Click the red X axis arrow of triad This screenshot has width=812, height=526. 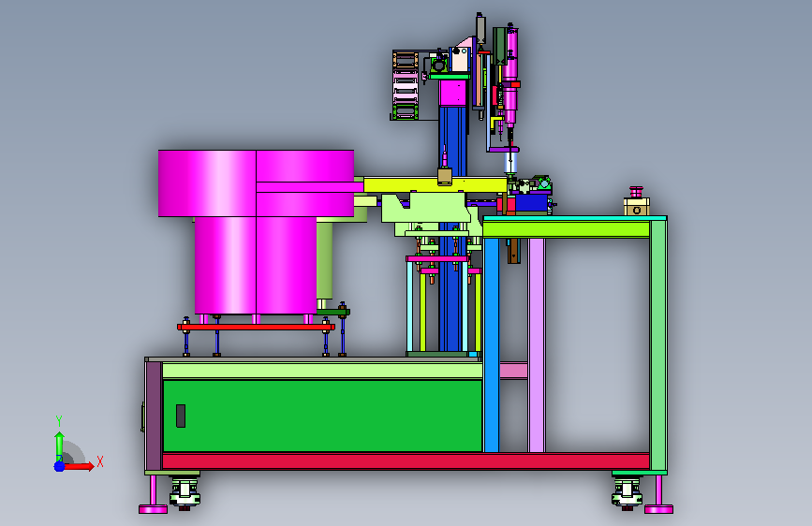[79, 466]
